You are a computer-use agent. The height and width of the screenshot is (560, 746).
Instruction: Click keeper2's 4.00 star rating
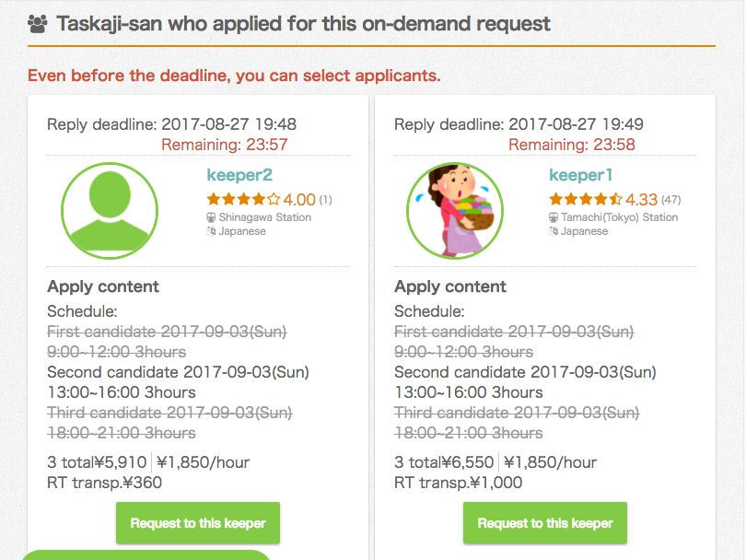[x=261, y=199]
